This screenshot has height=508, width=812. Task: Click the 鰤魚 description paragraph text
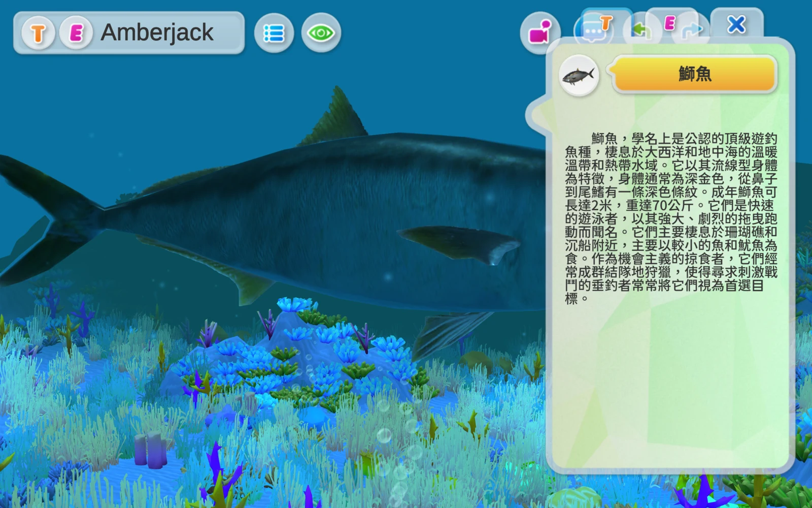(x=671, y=218)
